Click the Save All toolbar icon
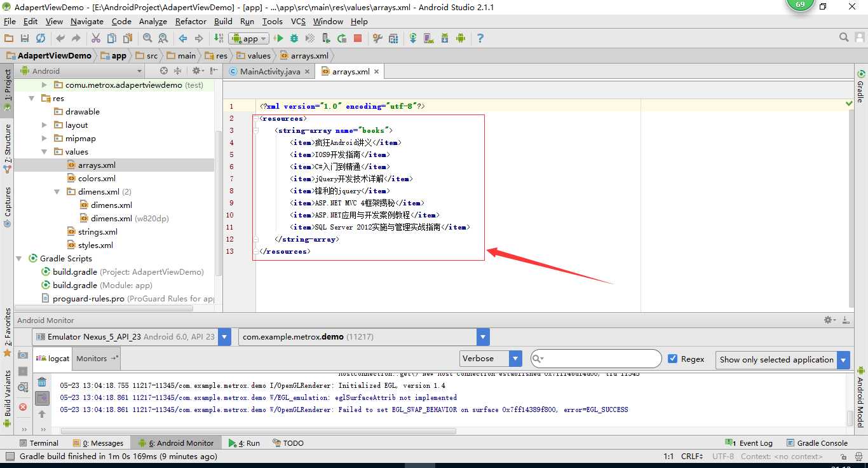Screen dimensions: 868x468 pos(25,39)
